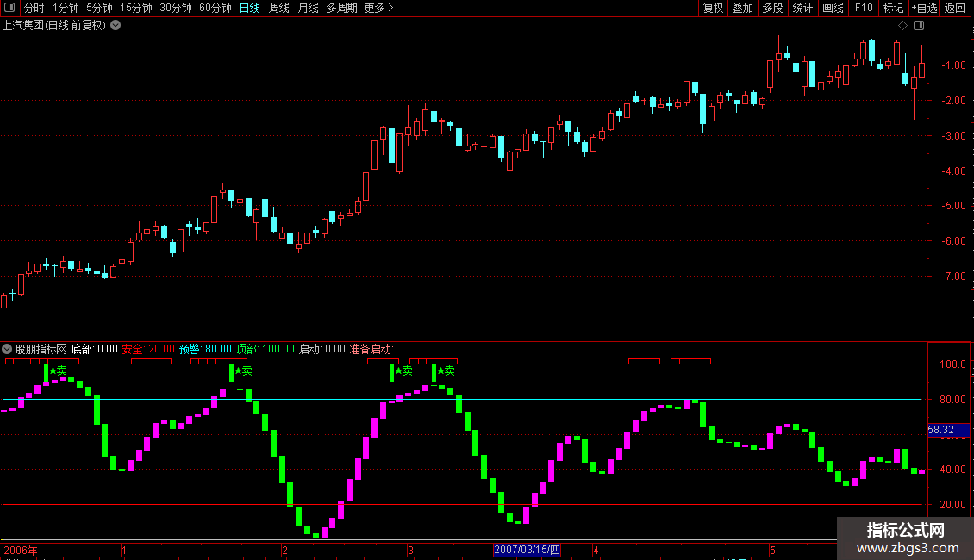Click the 预警: 80.00 value
This screenshot has height=560, width=974.
[206, 349]
